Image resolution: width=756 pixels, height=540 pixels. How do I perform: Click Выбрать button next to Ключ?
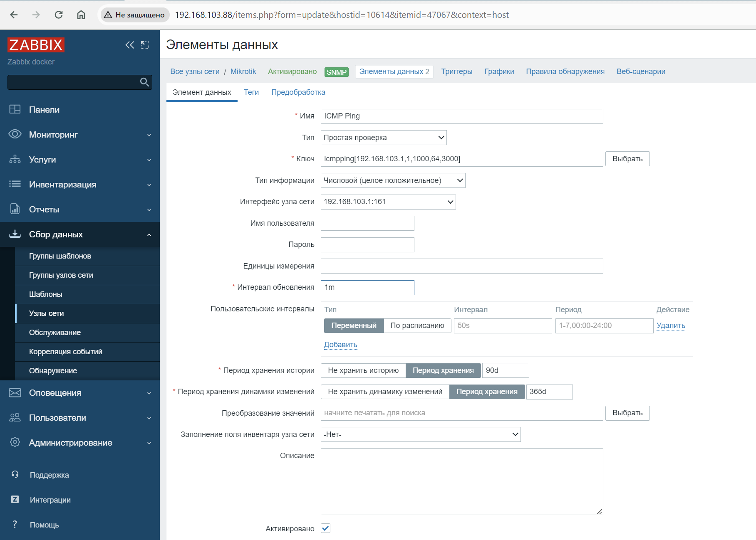pyautogui.click(x=627, y=159)
